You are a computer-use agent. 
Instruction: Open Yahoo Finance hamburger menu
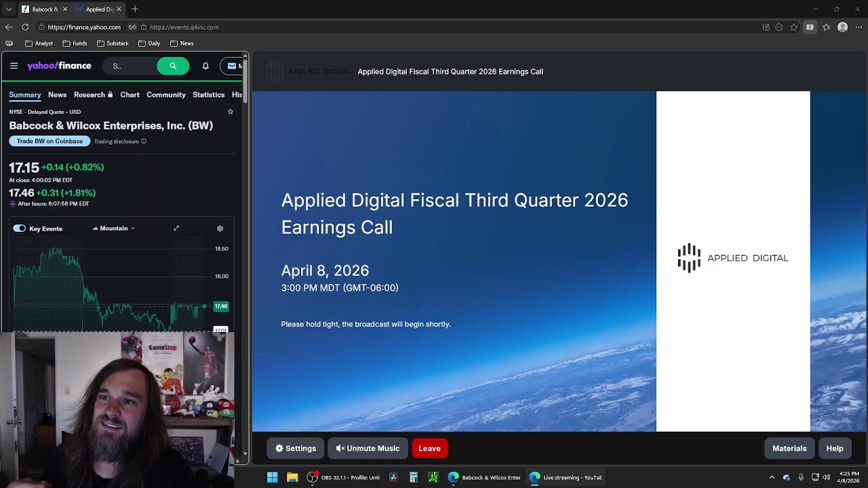[14, 66]
